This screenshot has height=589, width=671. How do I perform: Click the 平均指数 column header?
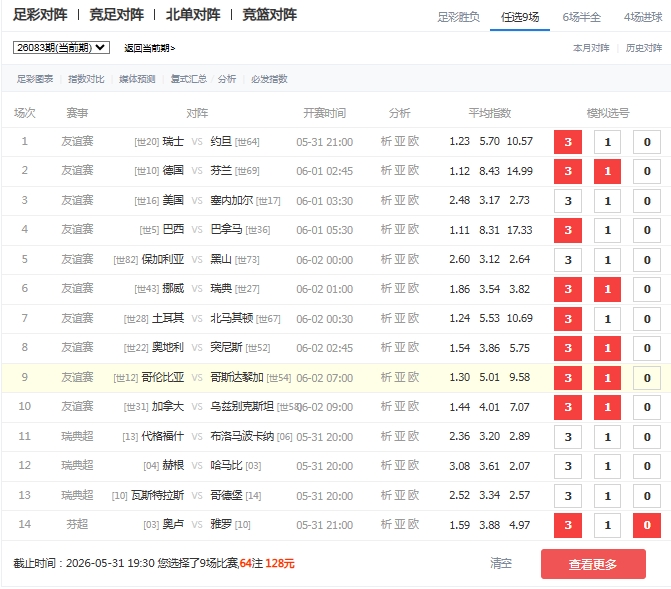tap(490, 113)
